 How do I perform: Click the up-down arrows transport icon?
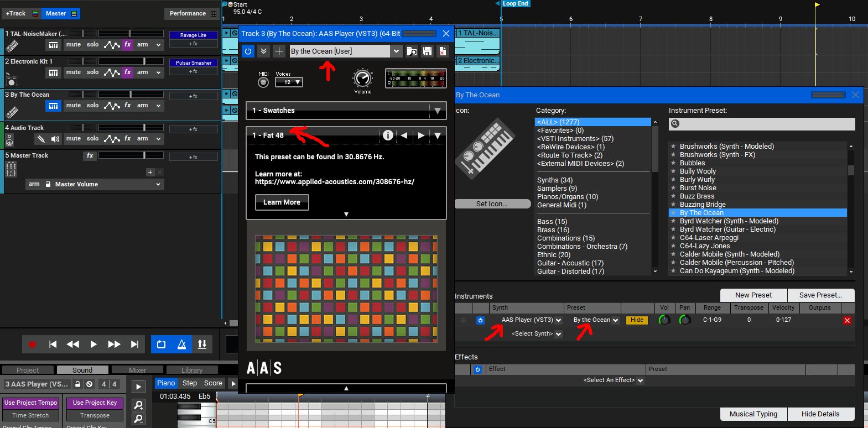click(202, 344)
